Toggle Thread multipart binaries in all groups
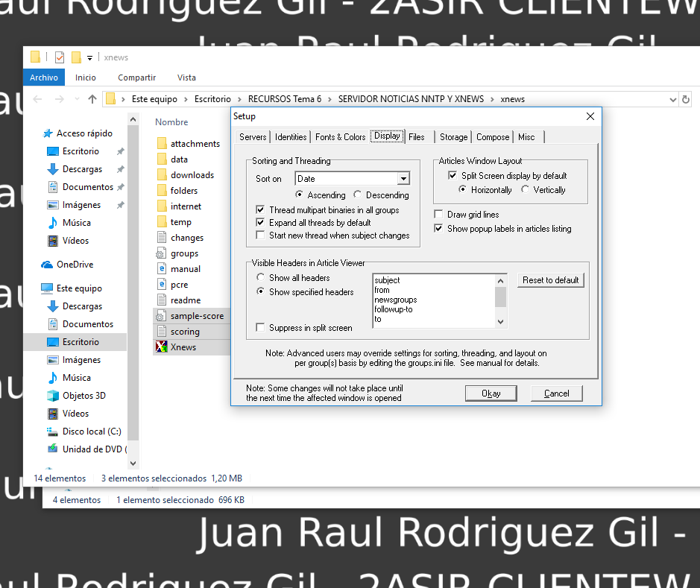700x588 pixels. 260,209
